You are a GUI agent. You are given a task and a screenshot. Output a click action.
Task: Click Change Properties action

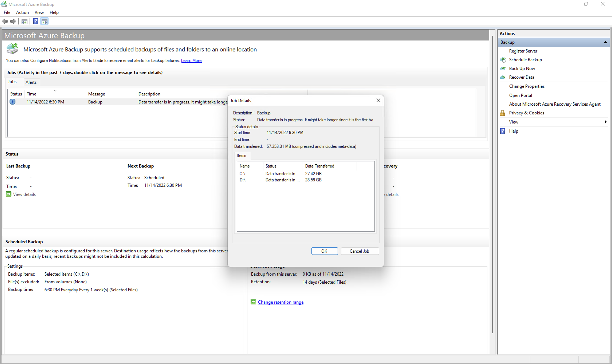click(527, 86)
